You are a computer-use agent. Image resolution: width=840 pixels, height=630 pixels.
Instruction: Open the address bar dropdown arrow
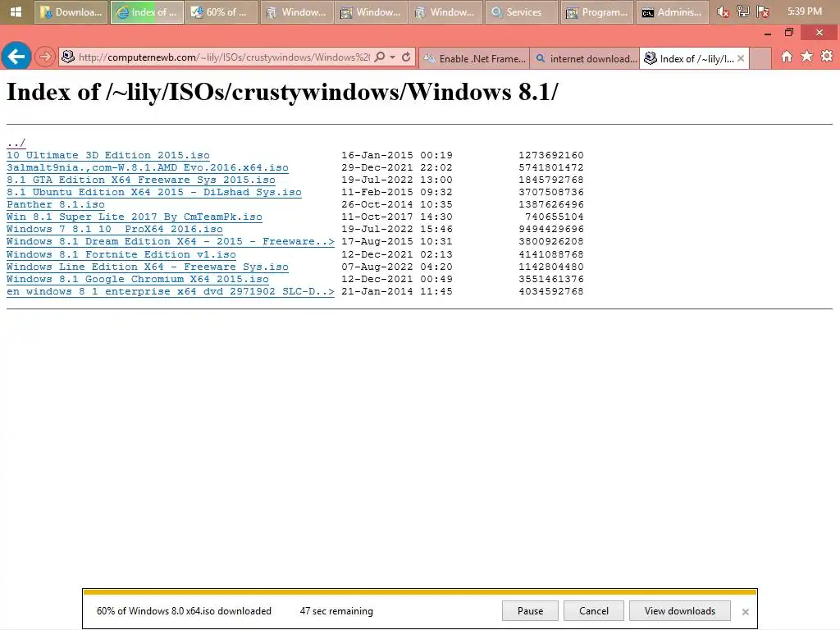tap(393, 57)
